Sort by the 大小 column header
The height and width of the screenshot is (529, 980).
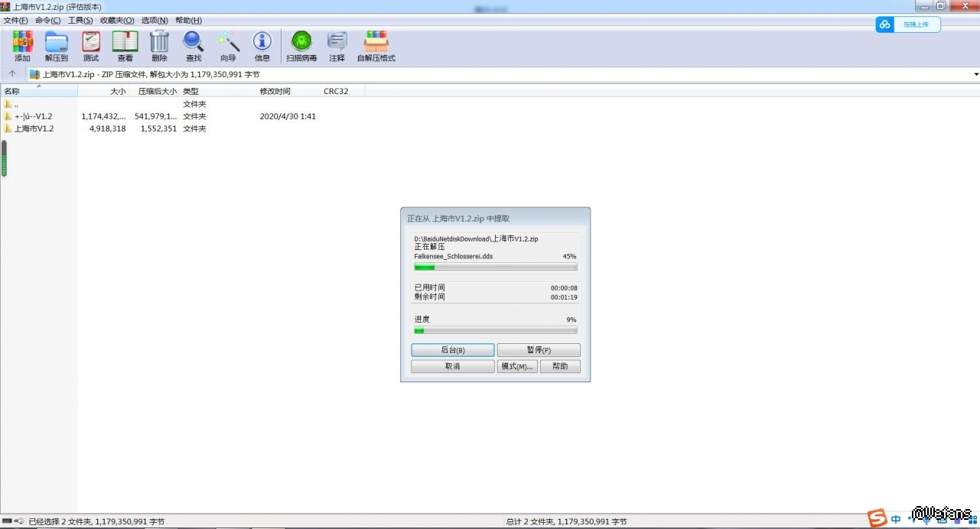pos(103,91)
